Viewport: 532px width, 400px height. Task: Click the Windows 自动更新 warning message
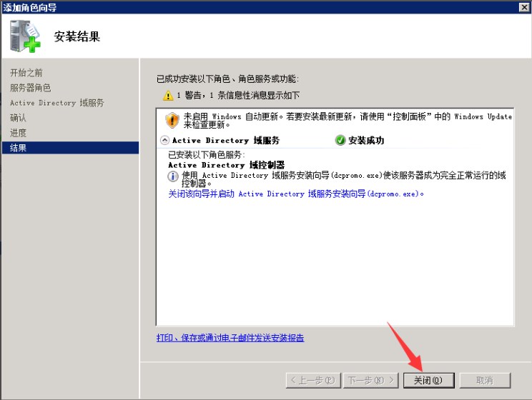[x=348, y=121]
